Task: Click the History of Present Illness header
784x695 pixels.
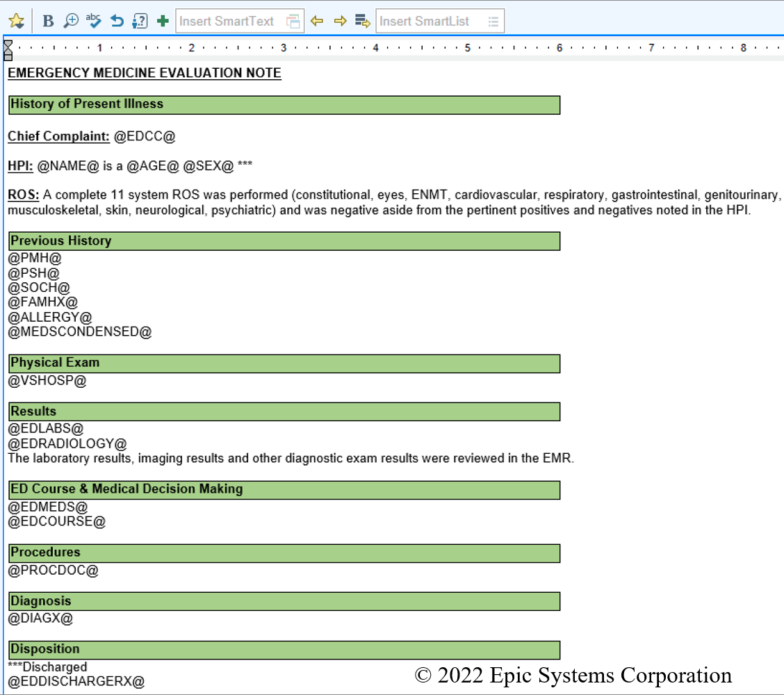Action: coord(87,104)
